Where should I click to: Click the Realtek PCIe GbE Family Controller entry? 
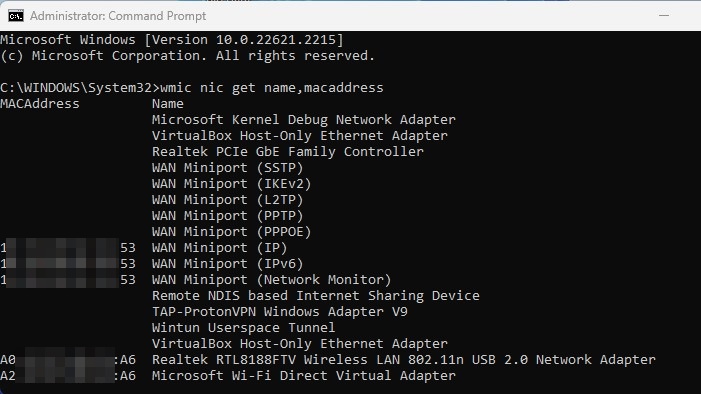(287, 152)
